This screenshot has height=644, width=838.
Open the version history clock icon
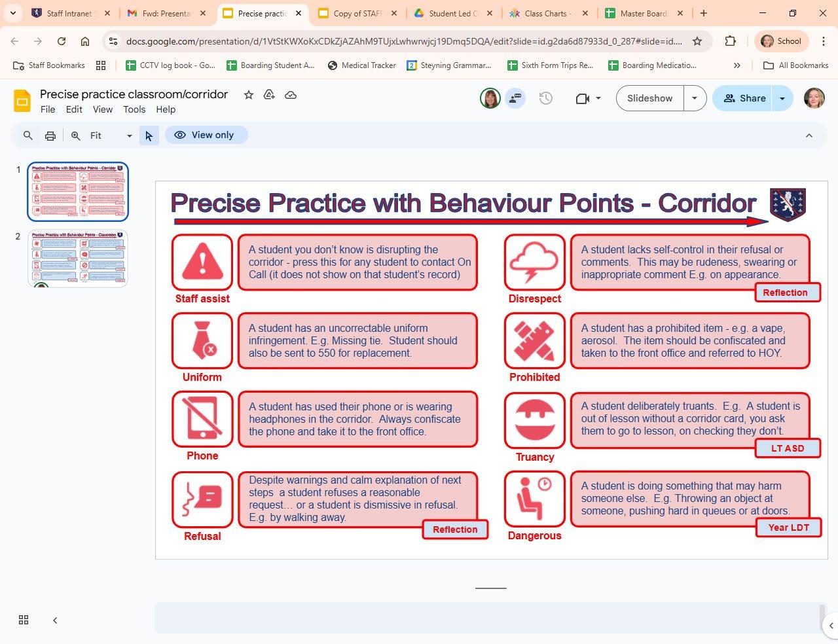(546, 98)
